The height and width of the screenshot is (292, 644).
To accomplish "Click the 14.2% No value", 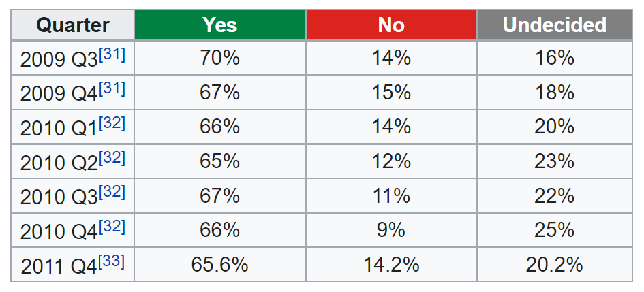I will (x=391, y=265).
